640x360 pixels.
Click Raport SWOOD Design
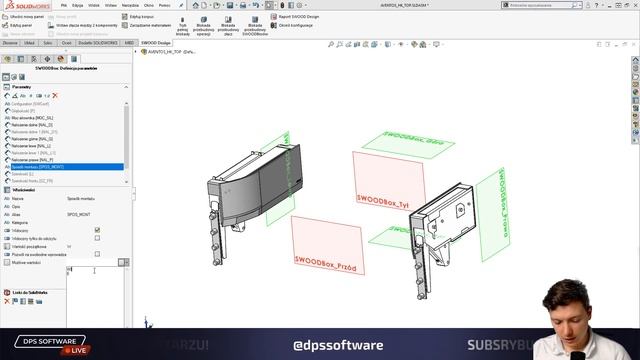coord(295,17)
